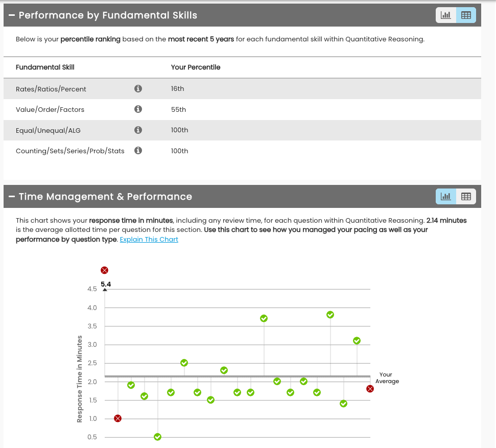Click red incorrect marker above 5.4 label
The height and width of the screenshot is (448, 496).
click(x=105, y=270)
